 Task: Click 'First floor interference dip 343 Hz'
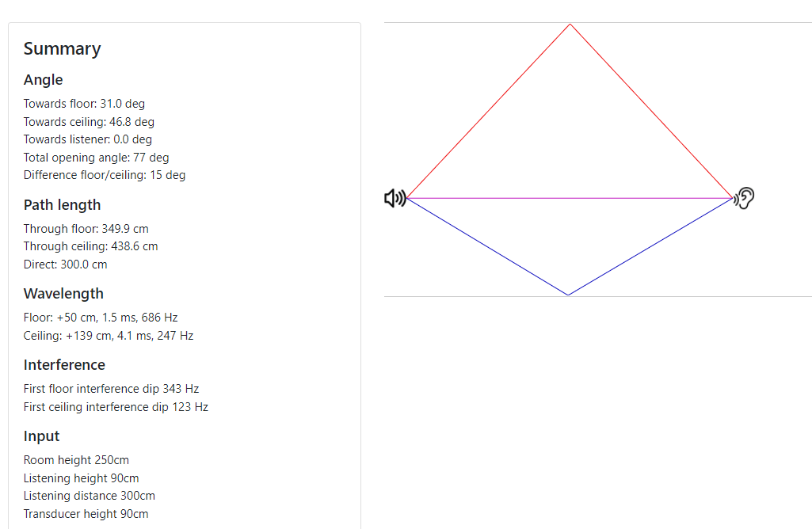coord(112,389)
